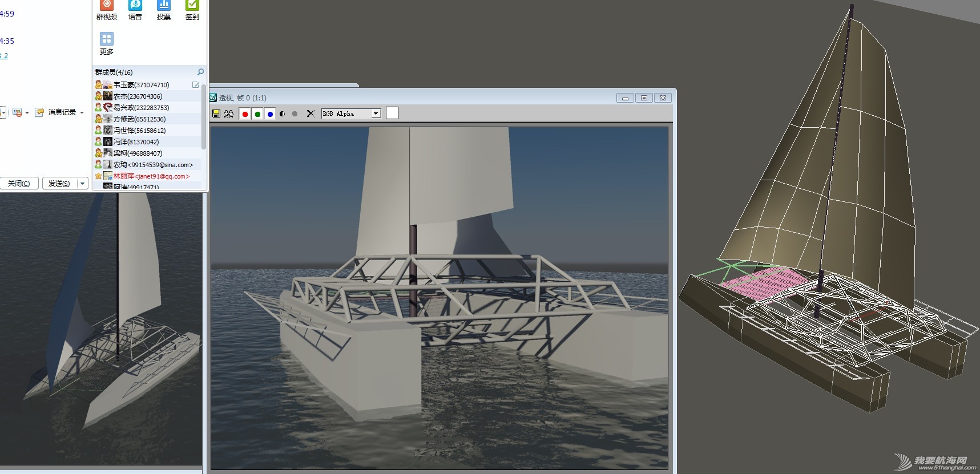Click the avatar of 农杰
Viewport: 980px width, 474px height.
click(x=108, y=96)
